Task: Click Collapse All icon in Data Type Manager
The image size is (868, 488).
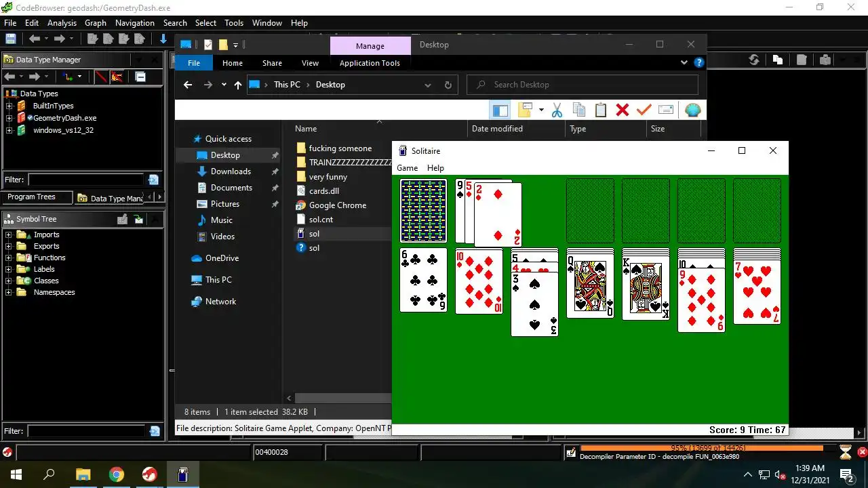Action: point(140,77)
